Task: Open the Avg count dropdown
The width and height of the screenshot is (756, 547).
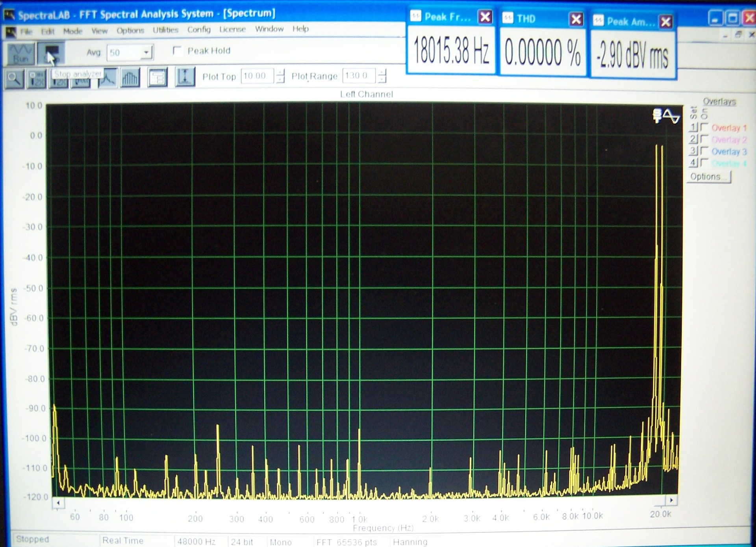Action: point(146,52)
